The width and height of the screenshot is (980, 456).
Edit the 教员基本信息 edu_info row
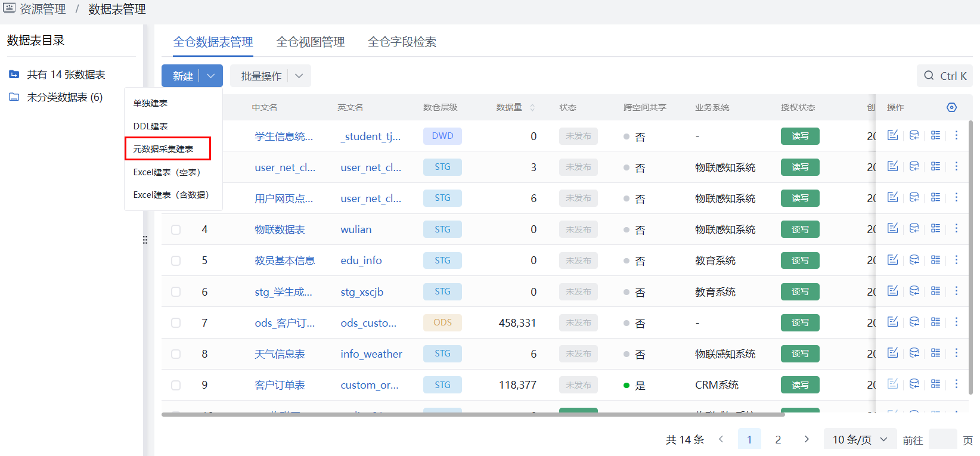[892, 260]
